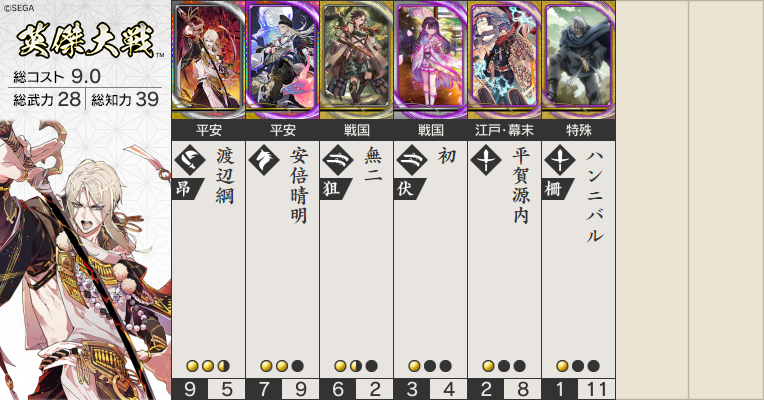Click the 渡辺綱 card portrait thumbnail
764x400 pixels.
click(209, 59)
